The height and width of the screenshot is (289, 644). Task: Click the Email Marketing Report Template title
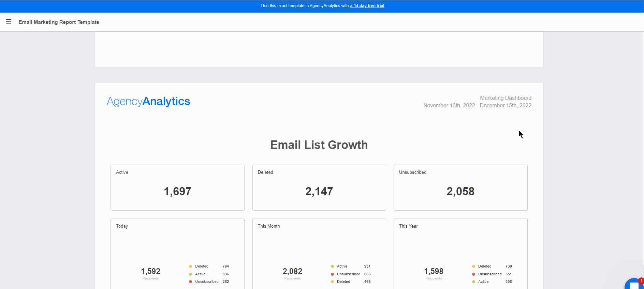(59, 22)
